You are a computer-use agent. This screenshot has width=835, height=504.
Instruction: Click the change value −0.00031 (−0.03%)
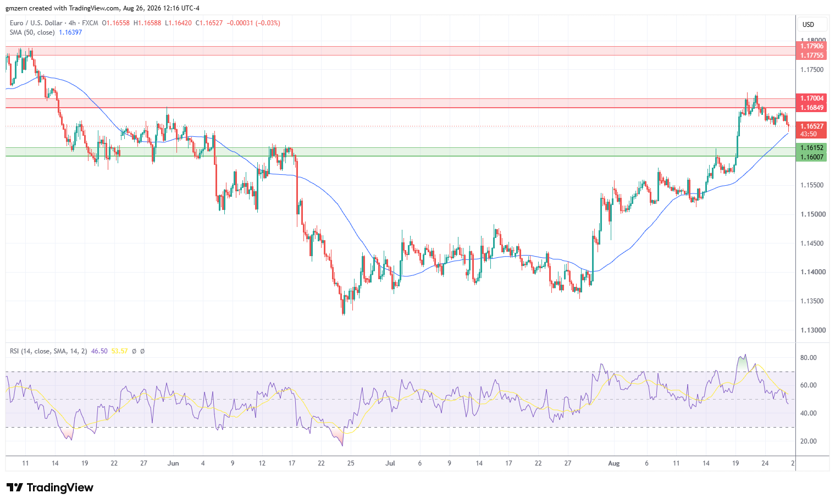tap(253, 23)
